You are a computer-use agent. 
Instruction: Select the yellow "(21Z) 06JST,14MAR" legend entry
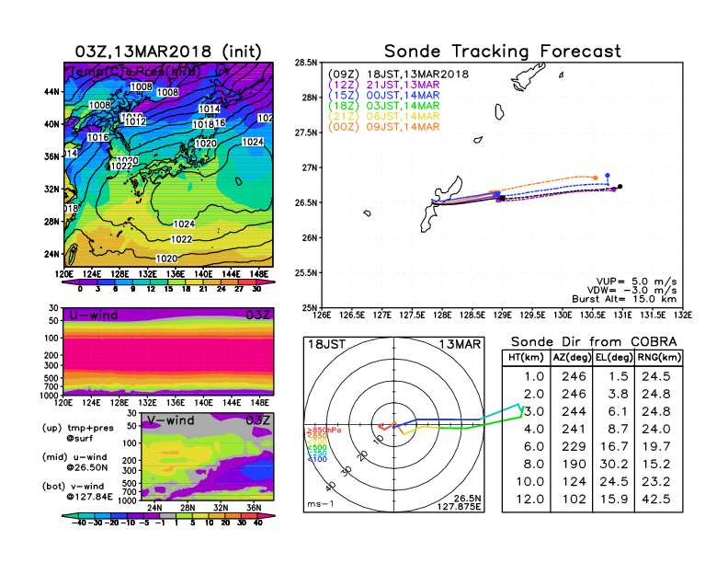pyautogui.click(x=384, y=117)
